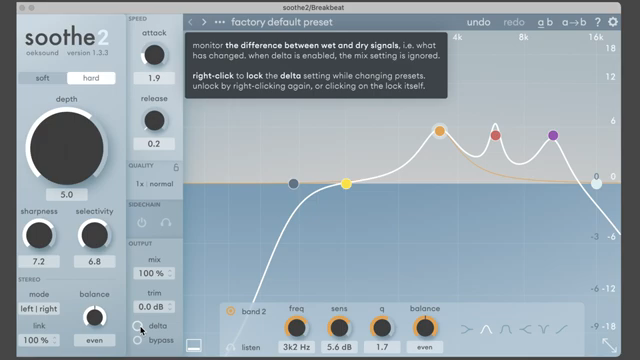The width and height of the screenshot is (640, 360).
Task: Switch to hard mode
Action: pos(91,78)
